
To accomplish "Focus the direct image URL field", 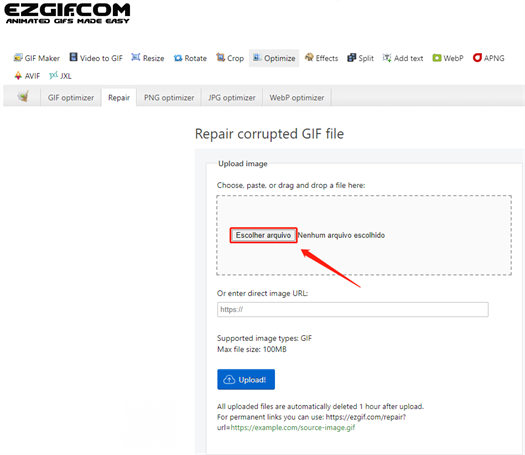I will tap(353, 309).
